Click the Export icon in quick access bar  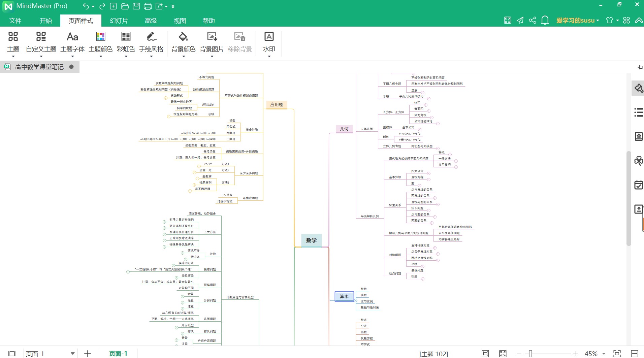pos(159,6)
